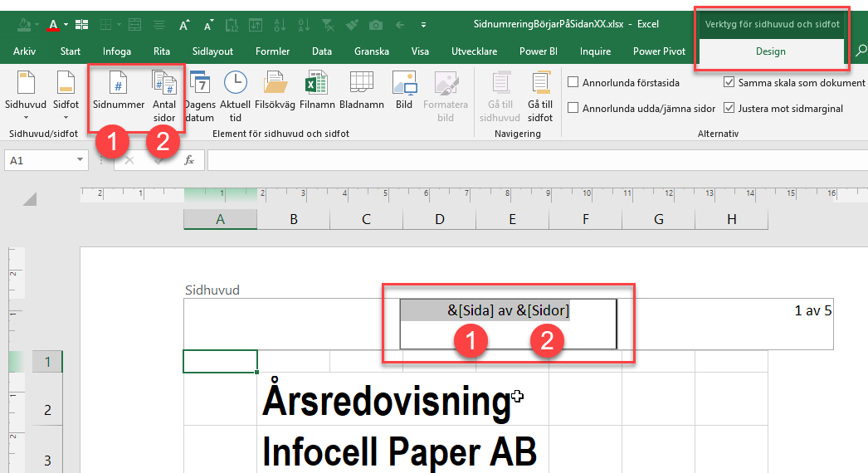Open the Power BI tab
The height and width of the screenshot is (473, 868).
click(x=538, y=51)
